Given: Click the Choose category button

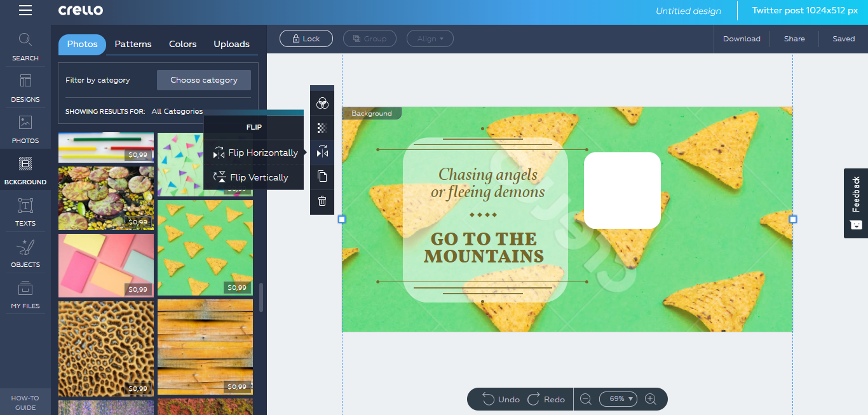Looking at the screenshot, I should [x=204, y=80].
